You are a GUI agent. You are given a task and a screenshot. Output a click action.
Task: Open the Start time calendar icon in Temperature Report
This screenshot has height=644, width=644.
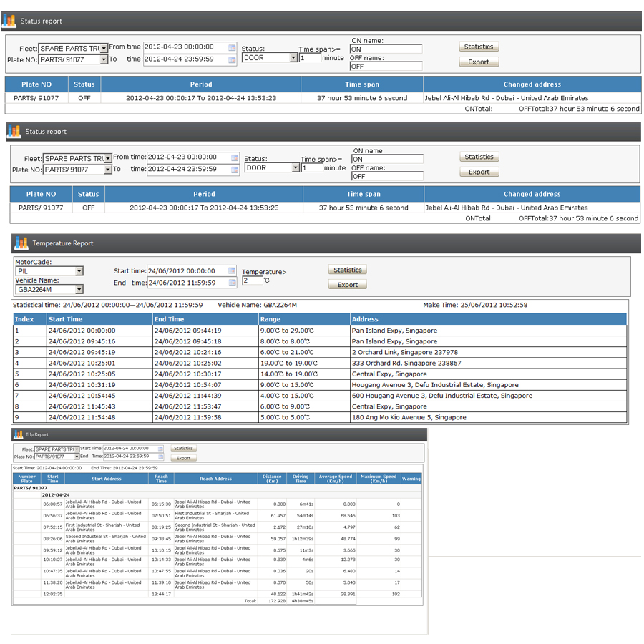[232, 270]
